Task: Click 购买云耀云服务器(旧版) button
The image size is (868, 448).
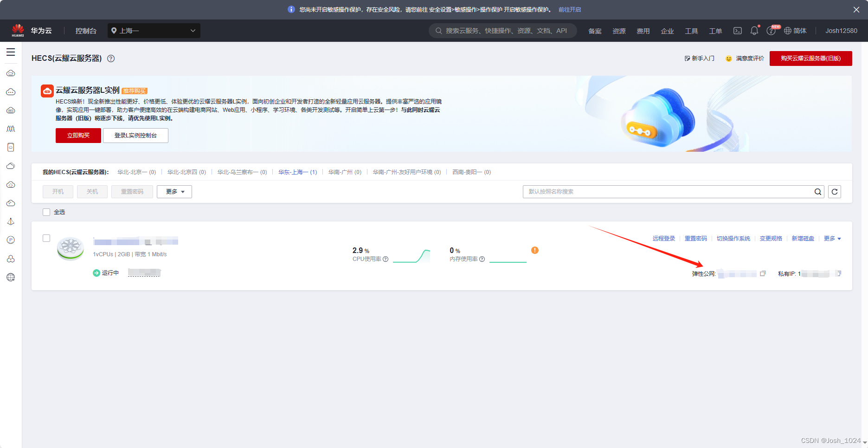Action: (x=811, y=58)
